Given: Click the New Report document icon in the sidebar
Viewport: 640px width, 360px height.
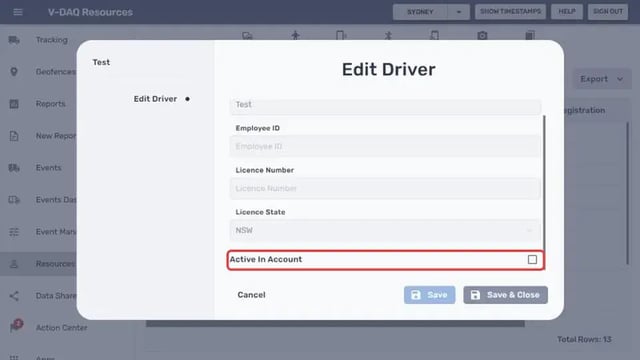Looking at the screenshot, I should [x=14, y=136].
